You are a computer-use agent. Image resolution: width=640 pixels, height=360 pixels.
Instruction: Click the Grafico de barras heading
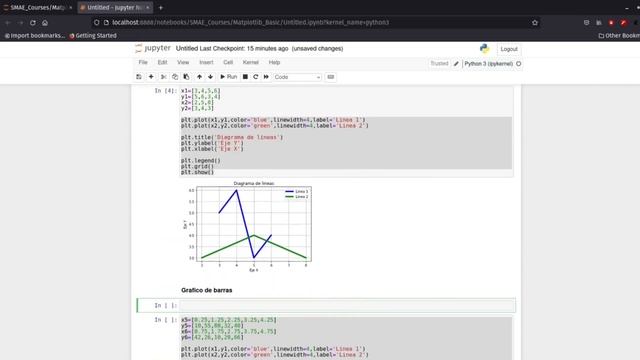tap(207, 290)
